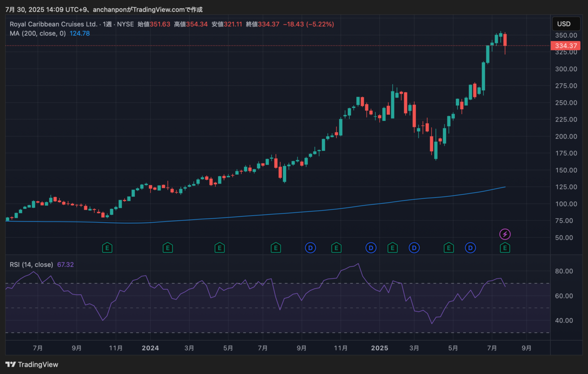Click the purple lightning bolt event icon
The width and height of the screenshot is (588, 374).
point(505,234)
